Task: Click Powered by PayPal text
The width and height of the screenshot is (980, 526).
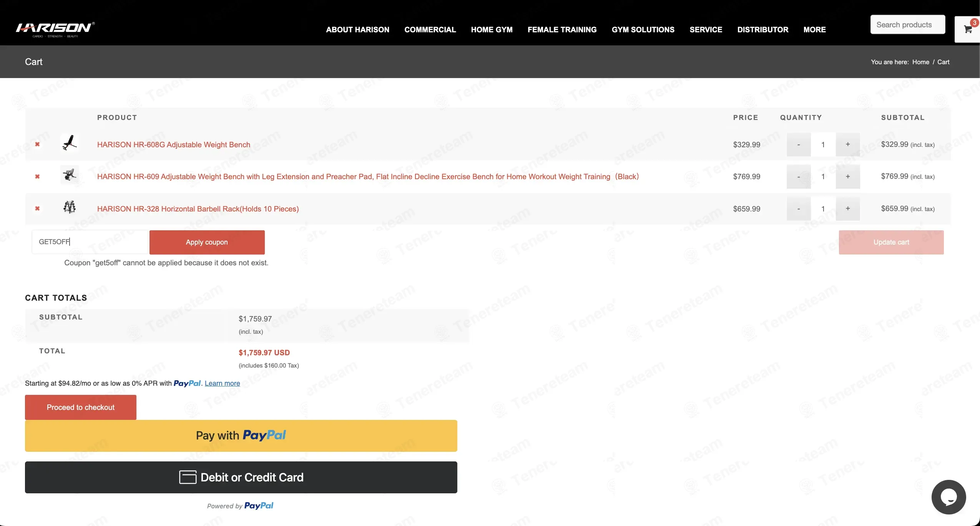Action: [240, 506]
